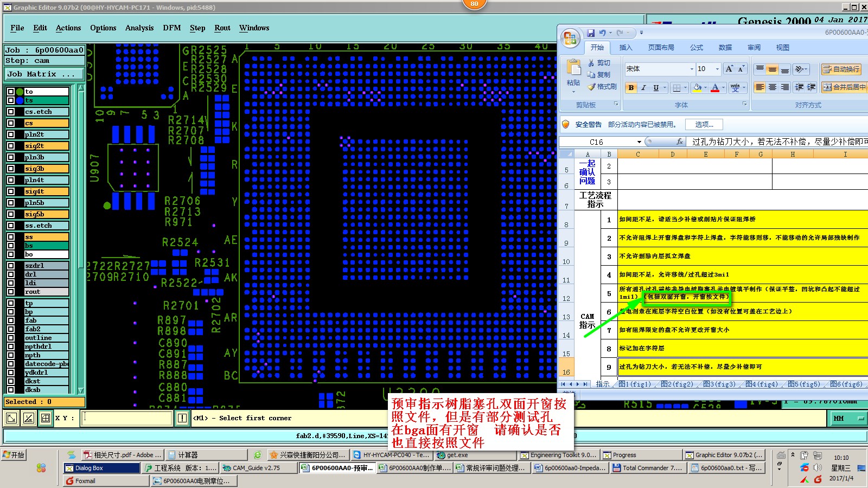Viewport: 868px width, 488px height.
Task: Click the decrease indent icon in Excel
Action: [x=799, y=87]
